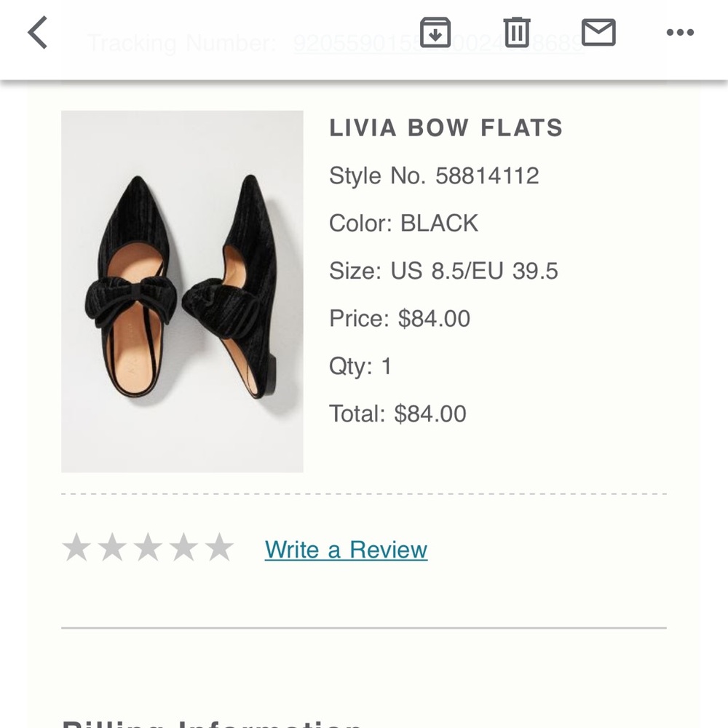The height and width of the screenshot is (728, 728).
Task: Archive this order confirmation email
Action: pyautogui.click(x=435, y=33)
